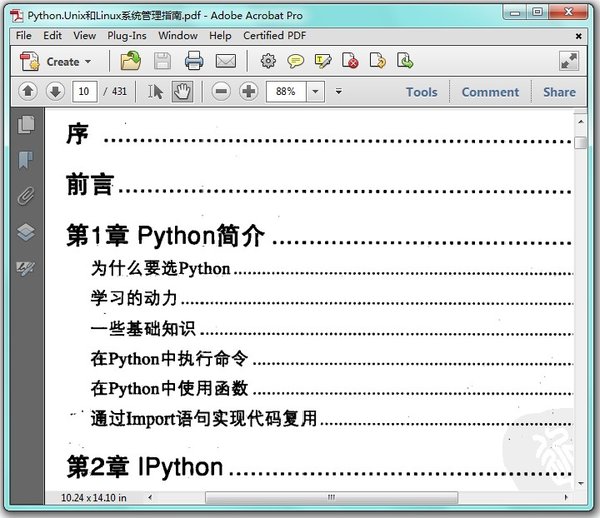Click the Open file folder icon

(130, 61)
